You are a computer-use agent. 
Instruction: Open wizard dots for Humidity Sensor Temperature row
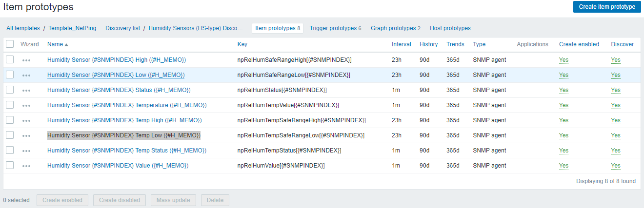tap(26, 106)
